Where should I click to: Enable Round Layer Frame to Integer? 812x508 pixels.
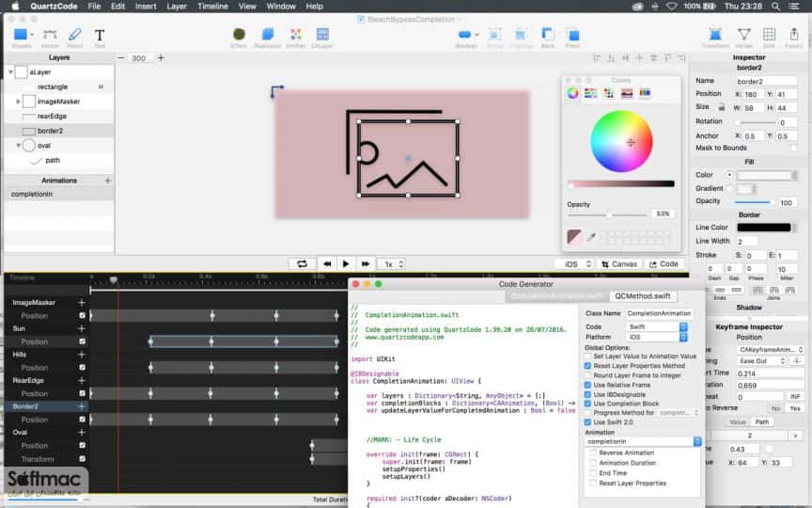click(587, 375)
